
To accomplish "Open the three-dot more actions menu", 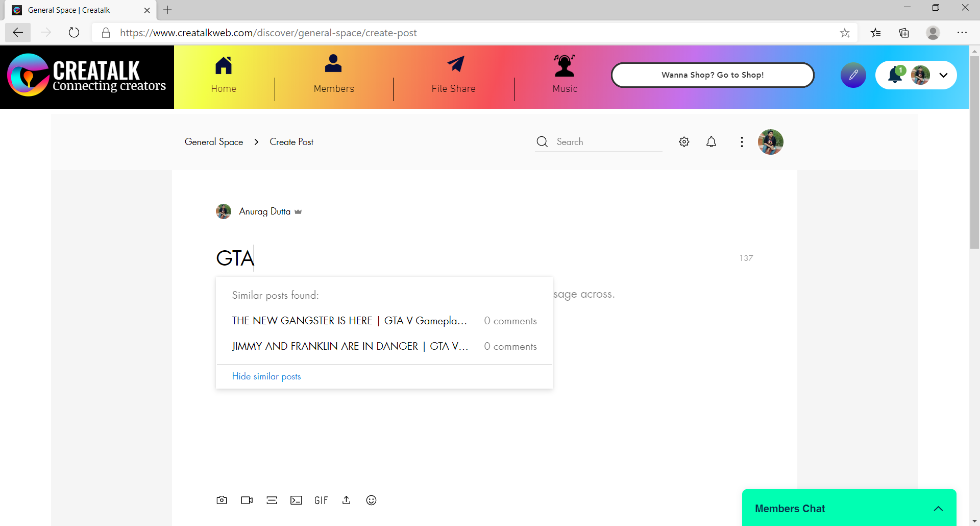I will tap(742, 142).
